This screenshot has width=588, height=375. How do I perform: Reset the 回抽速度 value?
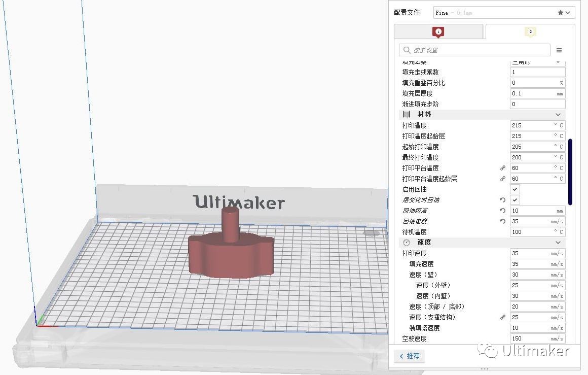(503, 221)
